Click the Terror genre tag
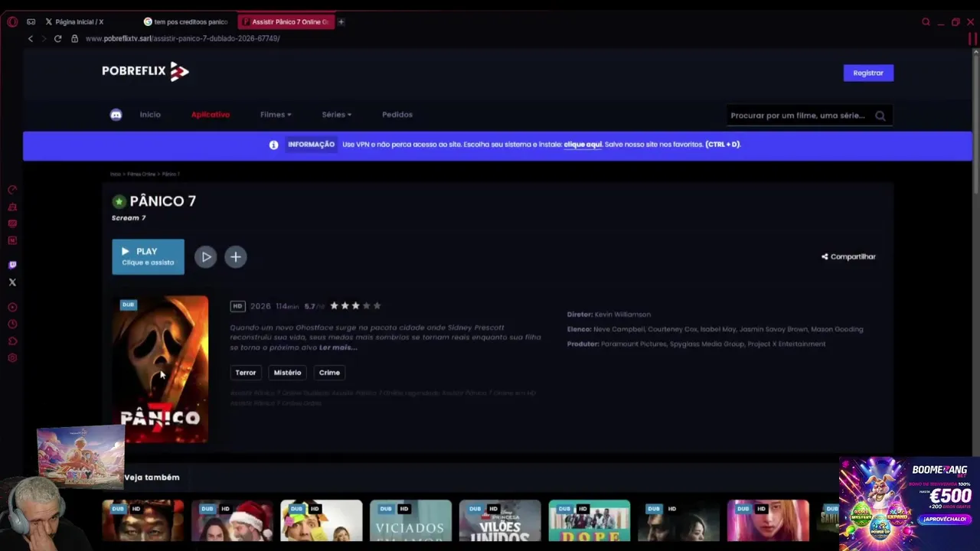 pyautogui.click(x=246, y=373)
